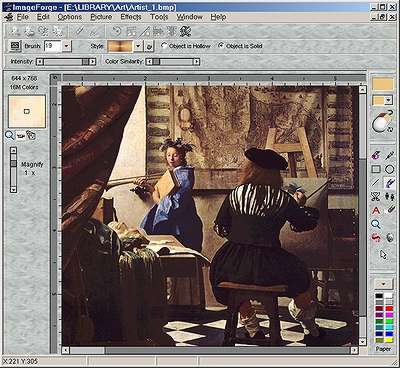Select the arrow pointer tool

pyautogui.click(x=383, y=255)
